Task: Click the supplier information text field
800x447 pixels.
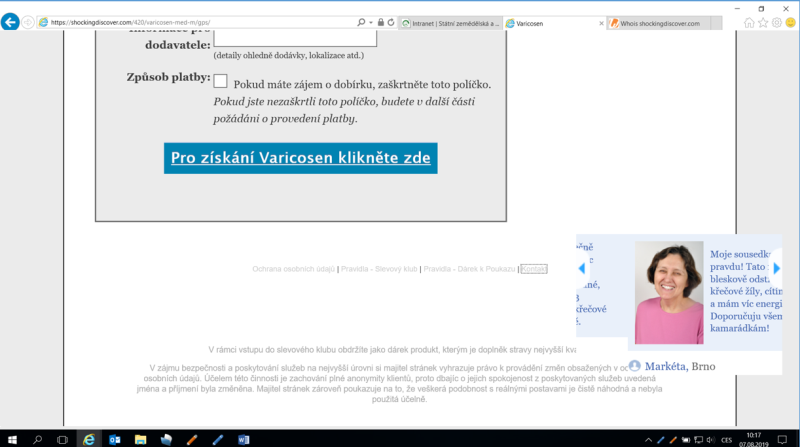Action: tap(295, 38)
